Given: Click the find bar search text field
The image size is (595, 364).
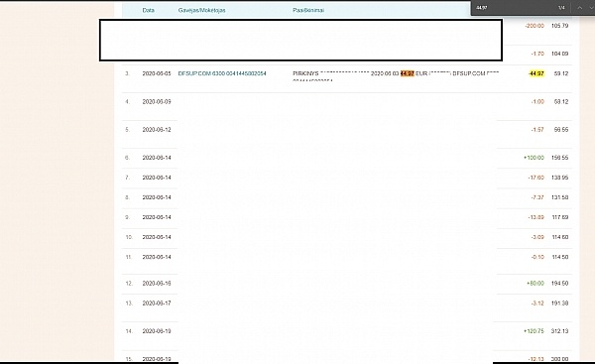Looking at the screenshot, I should tap(513, 8).
